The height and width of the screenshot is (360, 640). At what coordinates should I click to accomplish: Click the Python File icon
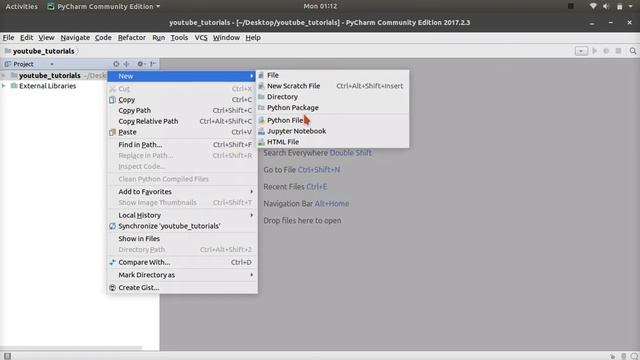pos(261,120)
